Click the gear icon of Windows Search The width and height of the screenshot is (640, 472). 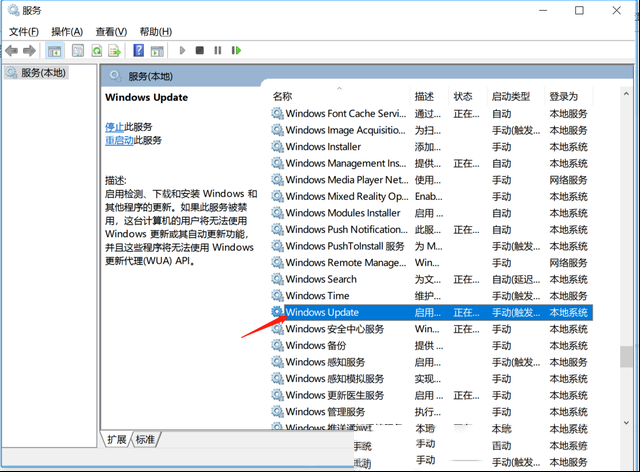pyautogui.click(x=278, y=279)
